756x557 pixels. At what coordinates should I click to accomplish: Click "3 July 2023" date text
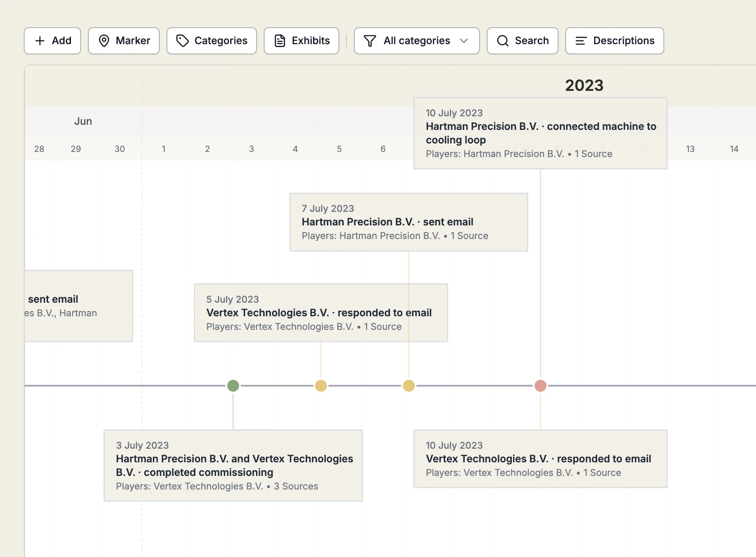(x=142, y=445)
